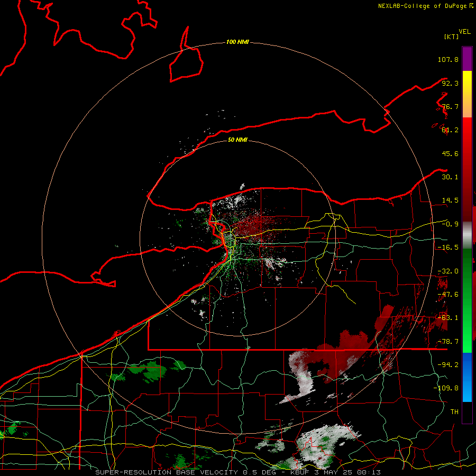The height and width of the screenshot is (476, 476).
Task: Click the -78.7 legend value
Action: click(448, 342)
